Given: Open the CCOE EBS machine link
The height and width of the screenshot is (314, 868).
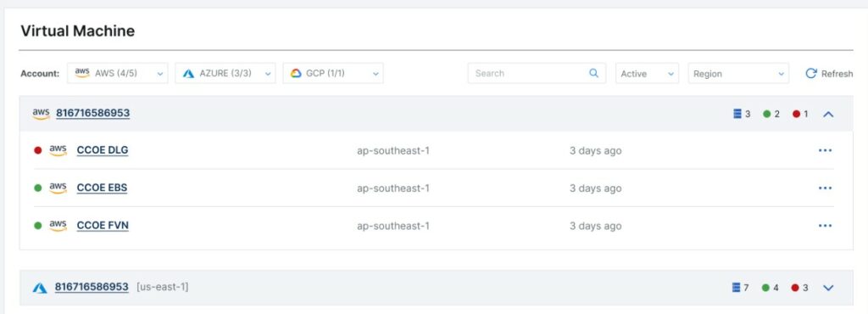Looking at the screenshot, I should (x=102, y=188).
